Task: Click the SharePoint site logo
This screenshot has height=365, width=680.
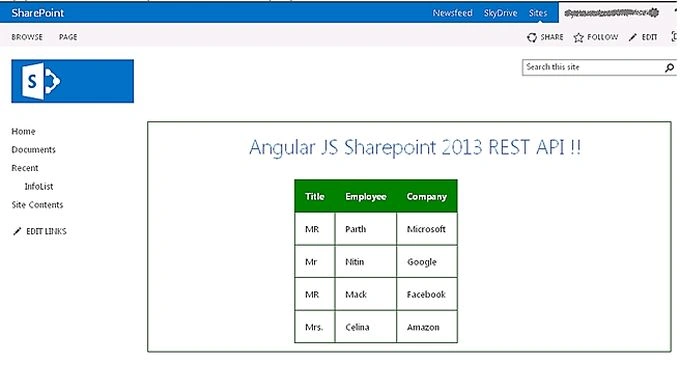Action: click(x=72, y=81)
